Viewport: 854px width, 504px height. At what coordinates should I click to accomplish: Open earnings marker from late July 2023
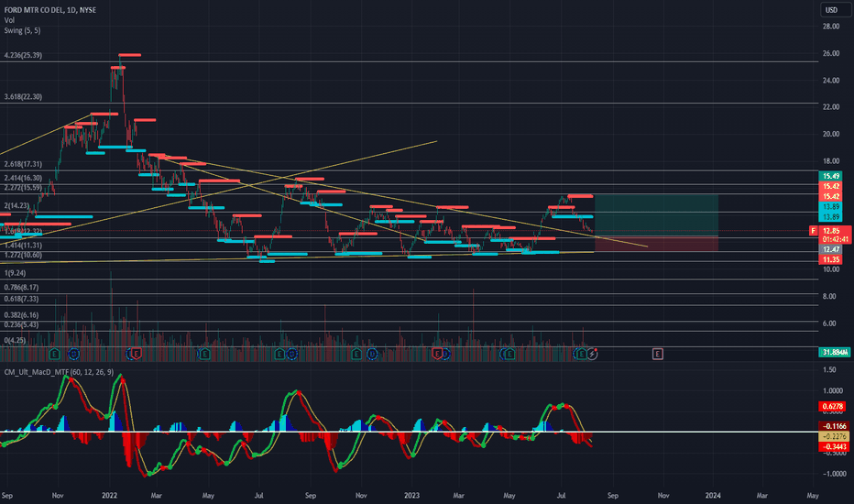[581, 354]
